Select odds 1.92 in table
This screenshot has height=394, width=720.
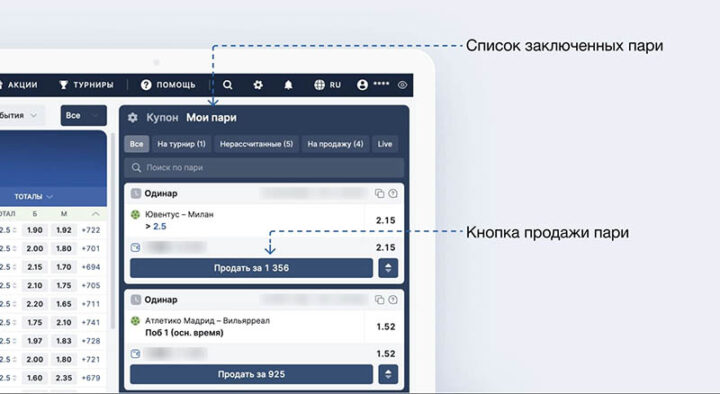pyautogui.click(x=64, y=230)
